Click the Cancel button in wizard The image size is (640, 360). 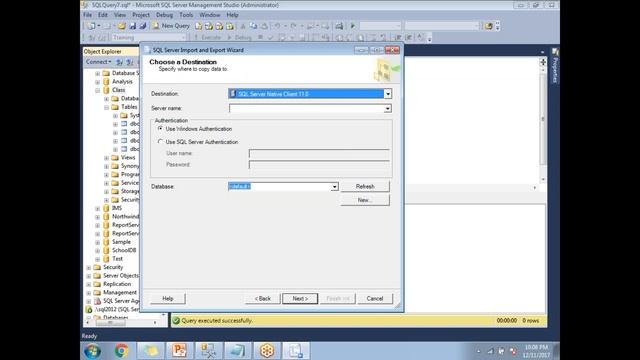375,298
